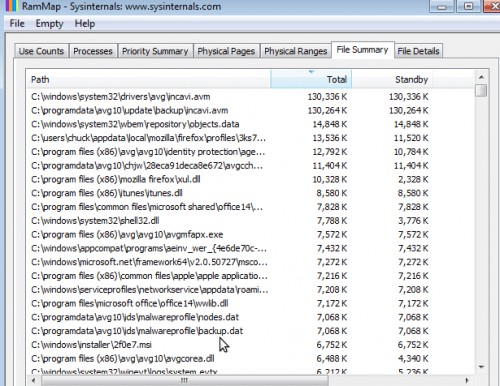Sort by the Standby column header

[x=392, y=79]
